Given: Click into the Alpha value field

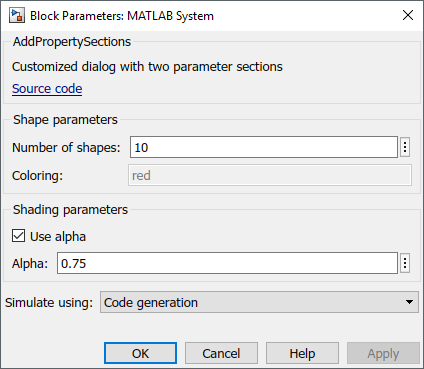Looking at the screenshot, I should click(228, 263).
